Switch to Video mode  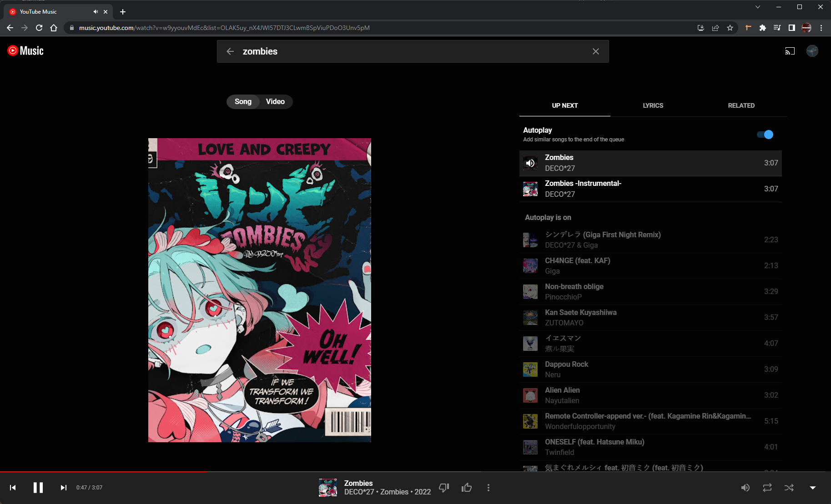pos(275,102)
